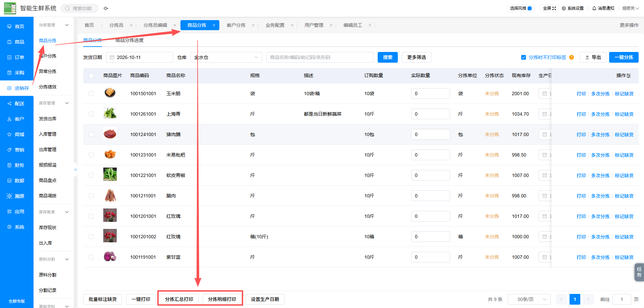Open the 采购 sidebar module

[x=17, y=73]
